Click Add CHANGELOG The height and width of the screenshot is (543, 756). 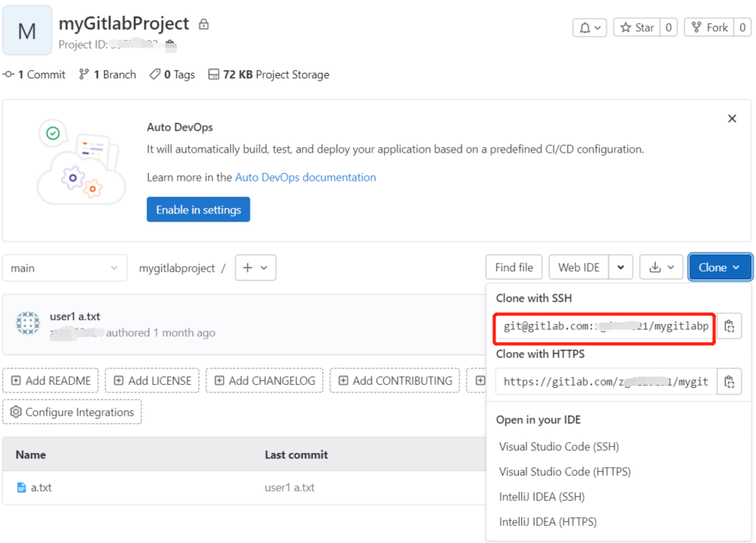pyautogui.click(x=265, y=380)
